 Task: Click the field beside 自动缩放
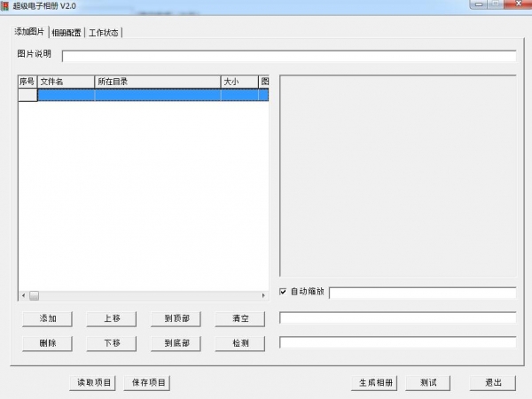(423, 293)
